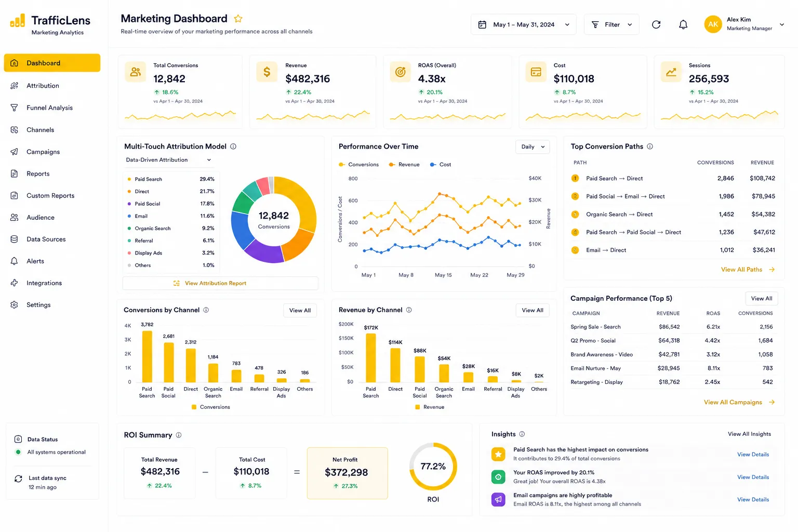Star the Marketing Dashboard as favorite
The image size is (798, 532).
[238, 19]
